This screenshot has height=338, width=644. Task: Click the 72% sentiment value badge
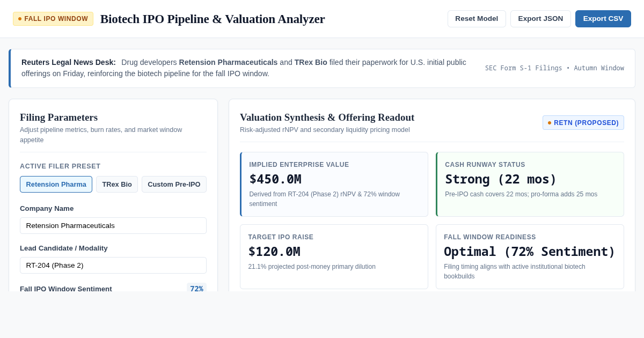pyautogui.click(x=196, y=289)
